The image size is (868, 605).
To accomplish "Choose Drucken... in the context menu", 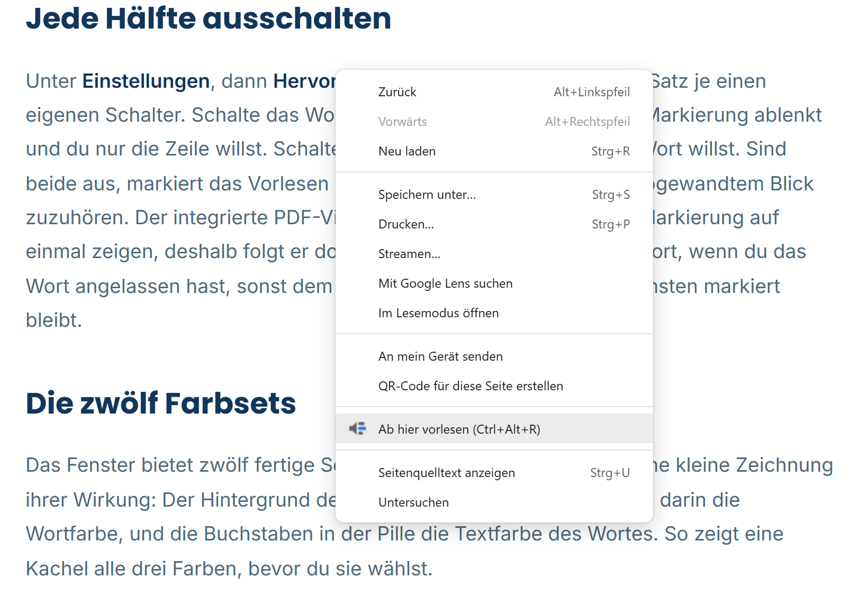I will tap(494, 224).
